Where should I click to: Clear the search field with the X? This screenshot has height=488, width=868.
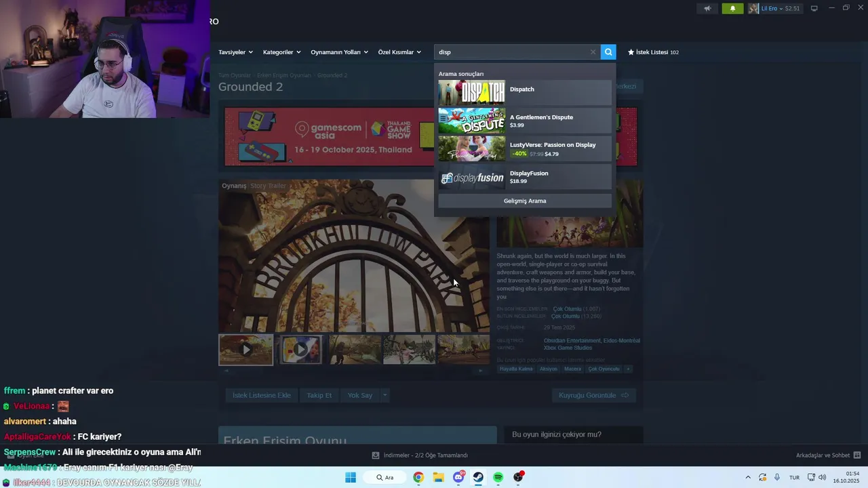(593, 52)
